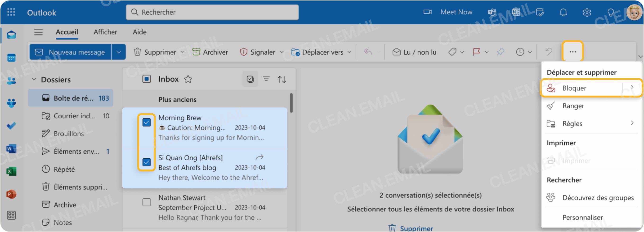Click Lu / non lu button
Screen dimensions: 644x232
414,52
